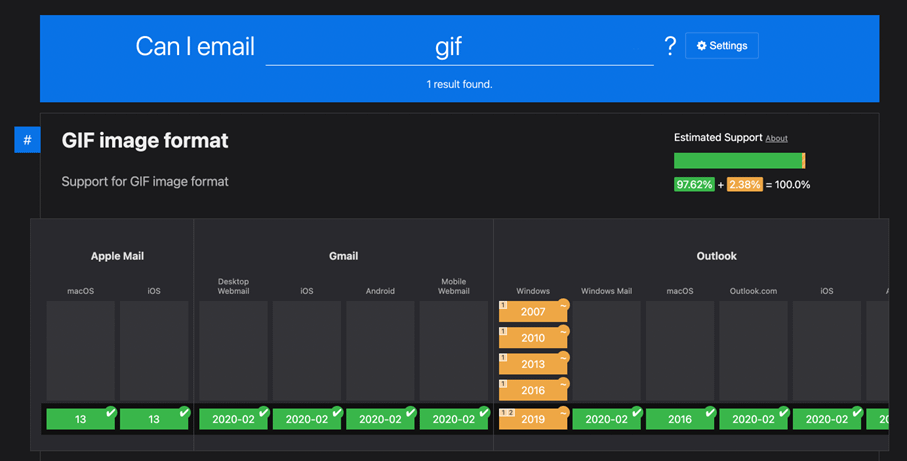
Task: Click the Windows column label under Outlook
Action: click(533, 291)
